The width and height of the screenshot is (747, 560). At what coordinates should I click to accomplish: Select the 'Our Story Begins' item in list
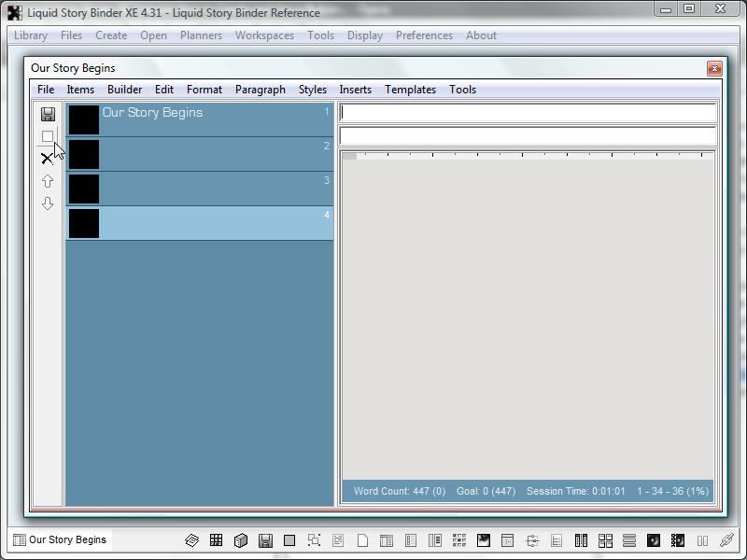point(199,119)
